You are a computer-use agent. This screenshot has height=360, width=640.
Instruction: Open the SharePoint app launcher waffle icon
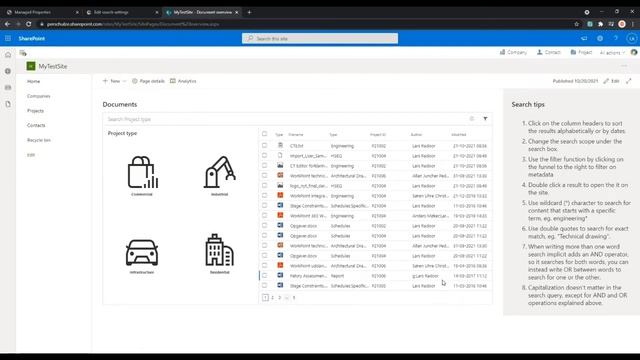[8, 38]
